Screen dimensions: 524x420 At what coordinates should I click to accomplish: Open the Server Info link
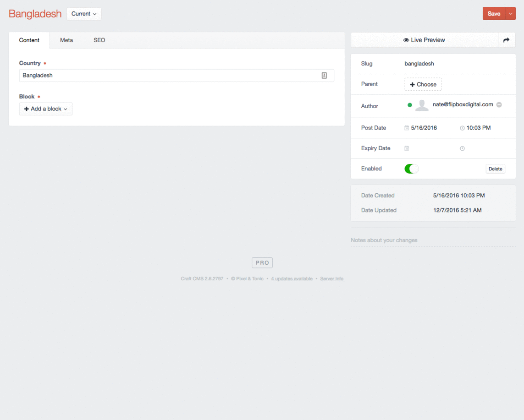[331, 278]
